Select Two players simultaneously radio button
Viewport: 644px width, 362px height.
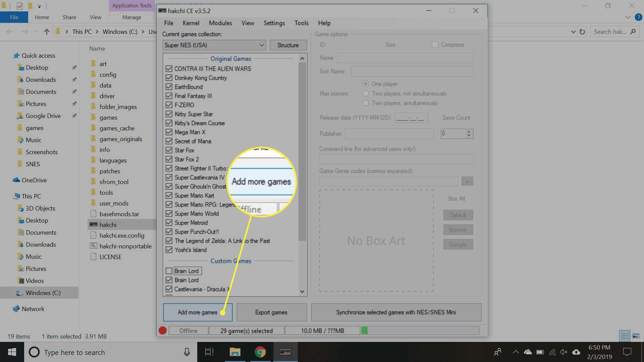(x=365, y=103)
